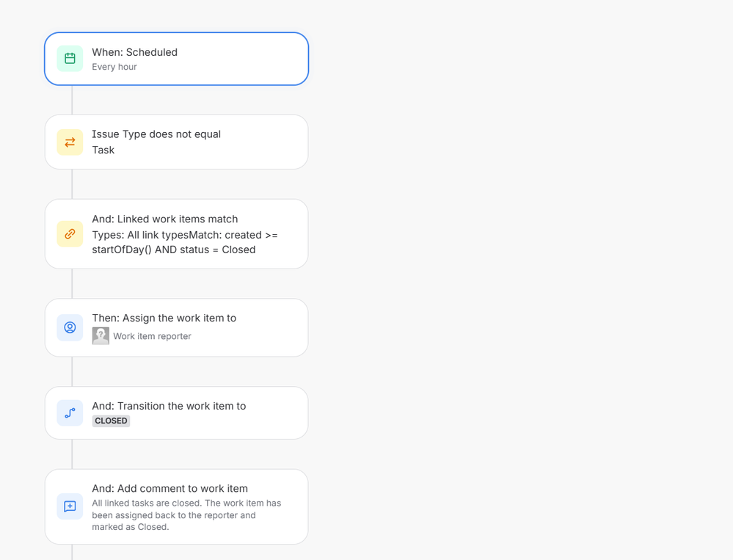Click the Task value in condition
This screenshot has width=733, height=560.
coord(103,150)
